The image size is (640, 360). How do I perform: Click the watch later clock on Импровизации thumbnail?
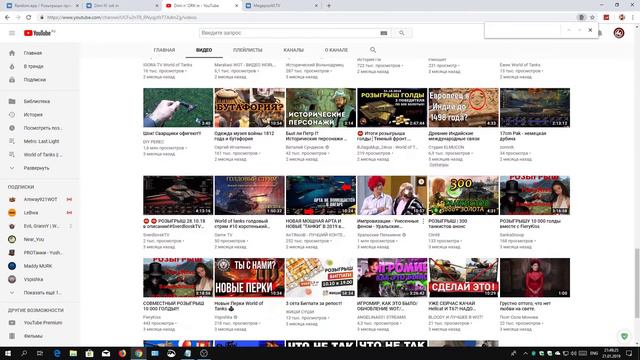421,182
